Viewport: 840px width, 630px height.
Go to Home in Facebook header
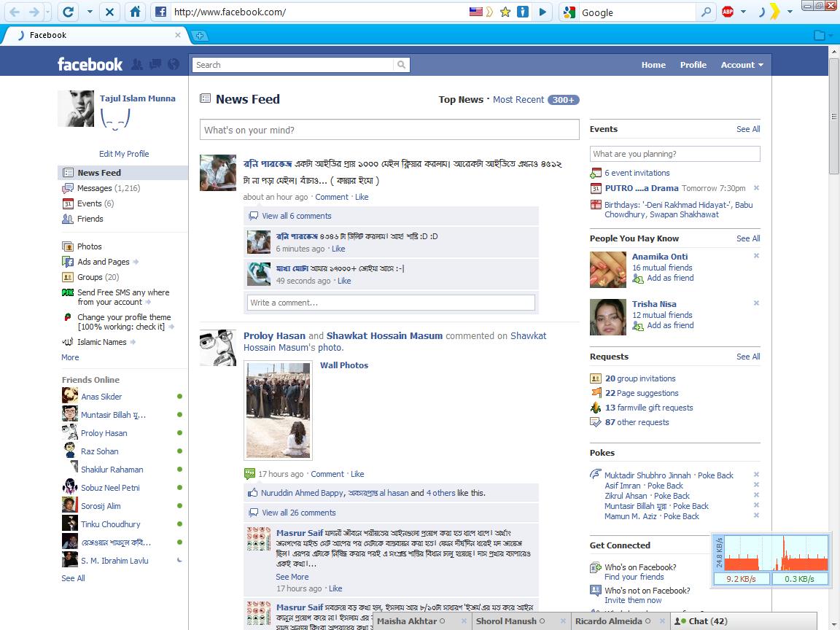point(653,65)
